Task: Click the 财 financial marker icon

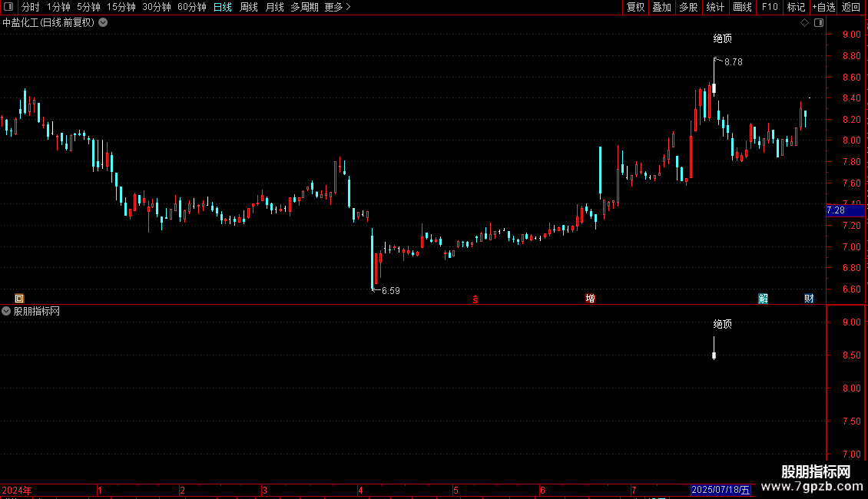Action: click(809, 299)
